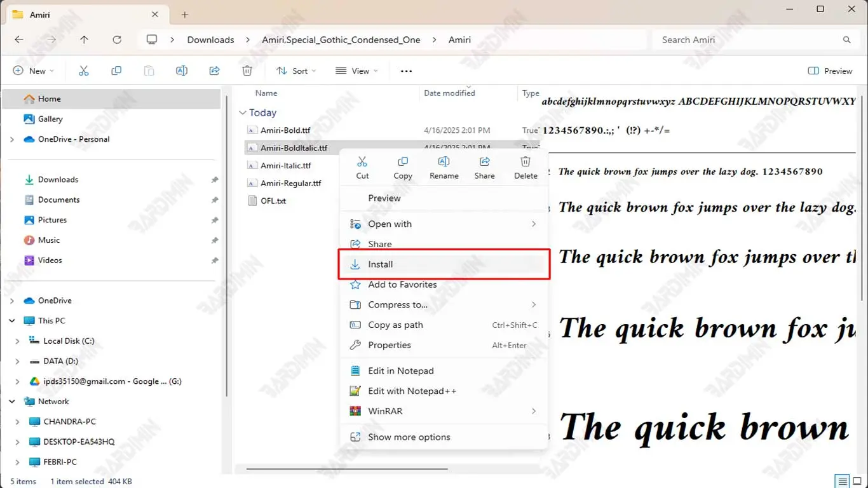Select Install from the context menu

pos(444,264)
